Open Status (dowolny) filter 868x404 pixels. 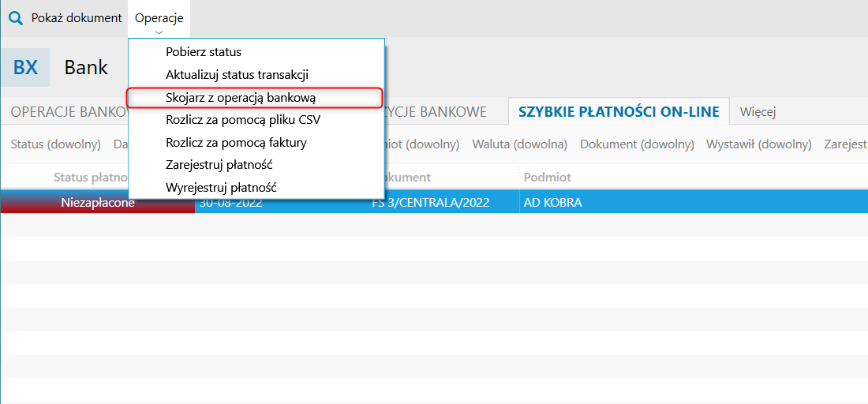[x=56, y=144]
